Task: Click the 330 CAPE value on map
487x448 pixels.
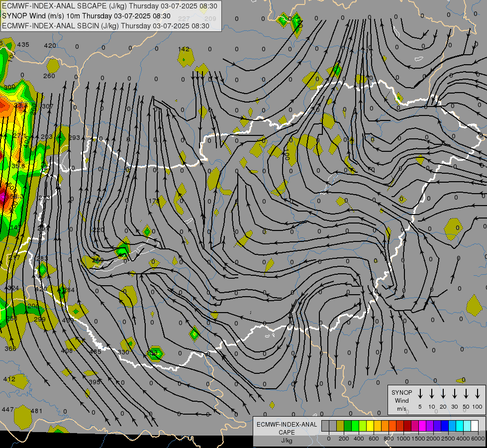Action: click(x=123, y=352)
